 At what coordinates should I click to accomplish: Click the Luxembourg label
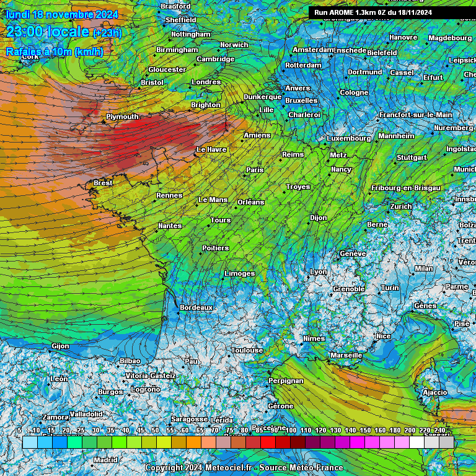pyautogui.click(x=349, y=138)
